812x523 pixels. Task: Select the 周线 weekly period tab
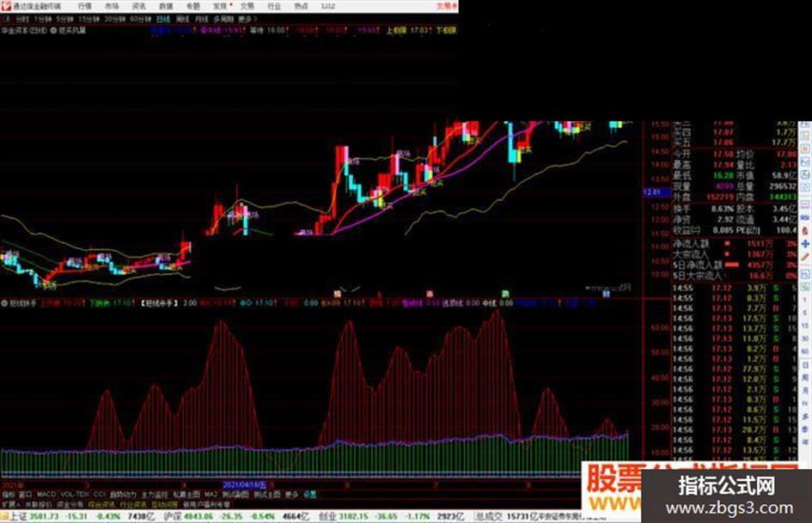[183, 19]
